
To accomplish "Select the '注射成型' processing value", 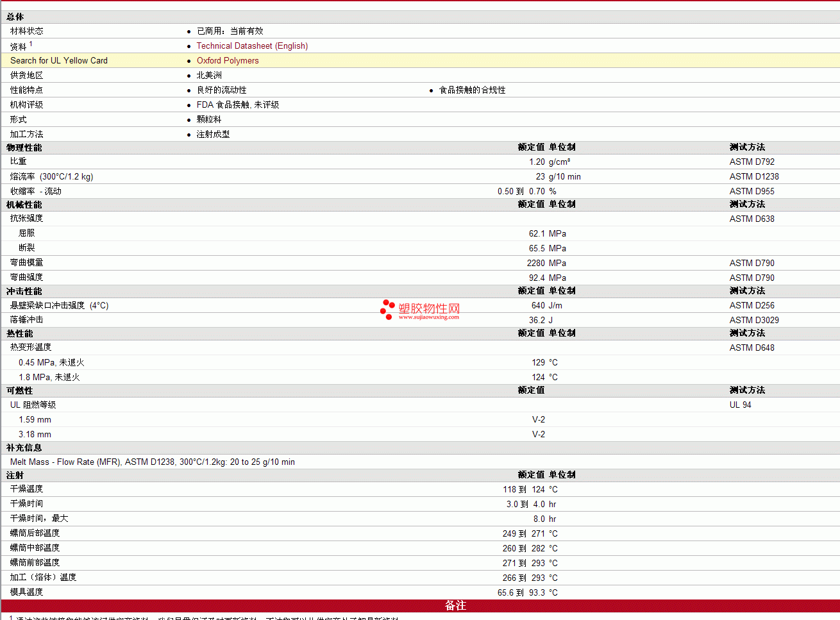I will click(214, 135).
